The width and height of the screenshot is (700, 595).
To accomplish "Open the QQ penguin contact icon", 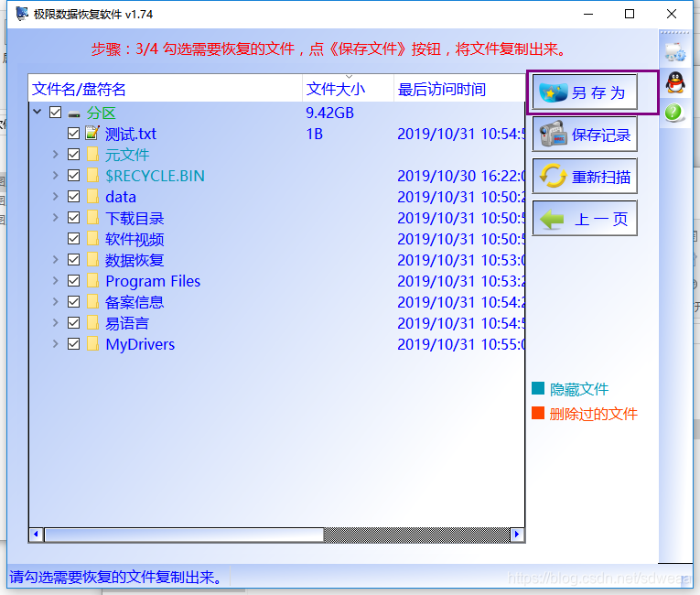I will click(675, 82).
